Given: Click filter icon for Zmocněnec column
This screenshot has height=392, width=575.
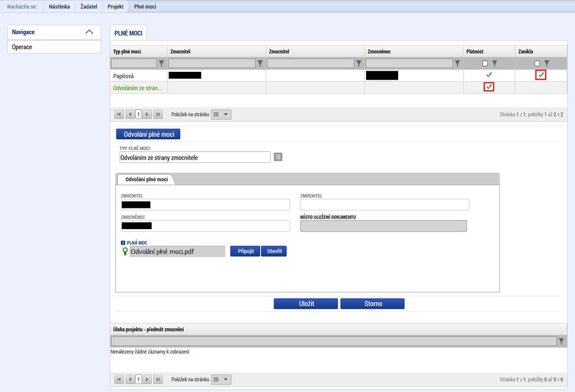Looking at the screenshot, I should [457, 63].
